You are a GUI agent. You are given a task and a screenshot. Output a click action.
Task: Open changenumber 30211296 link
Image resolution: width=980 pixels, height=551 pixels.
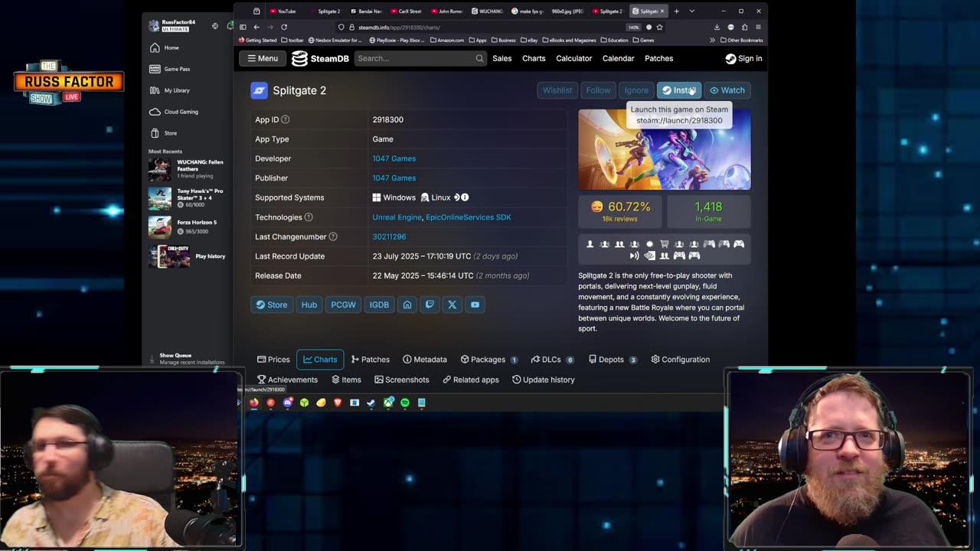tap(389, 236)
